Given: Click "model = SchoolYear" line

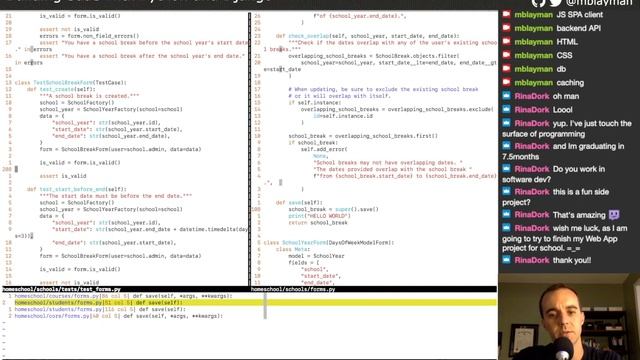Looking at the screenshot, I should pyautogui.click(x=316, y=256).
